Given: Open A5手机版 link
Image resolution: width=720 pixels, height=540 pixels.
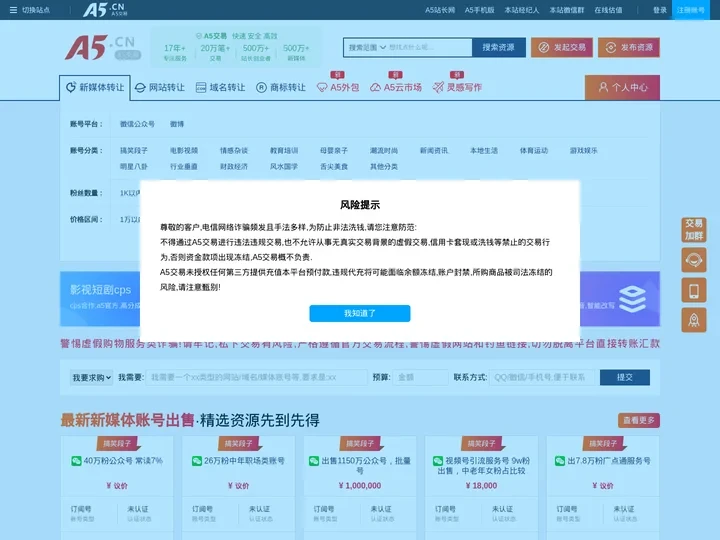Looking at the screenshot, I should (479, 10).
